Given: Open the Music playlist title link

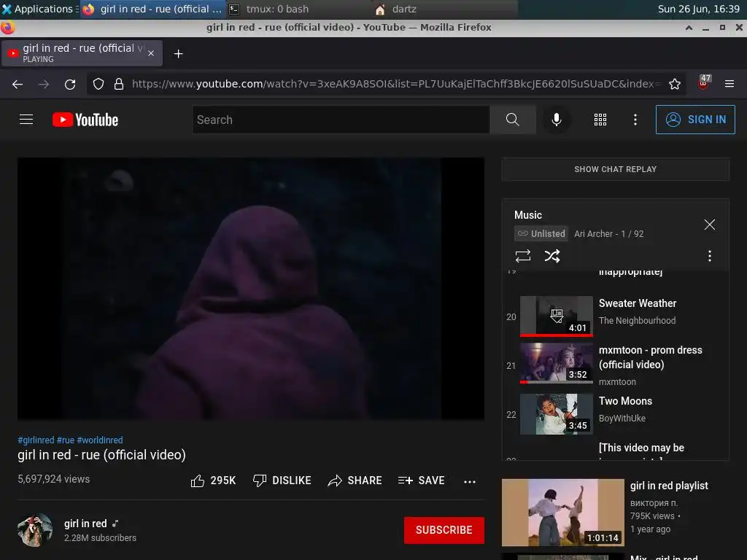Looking at the screenshot, I should point(528,215).
